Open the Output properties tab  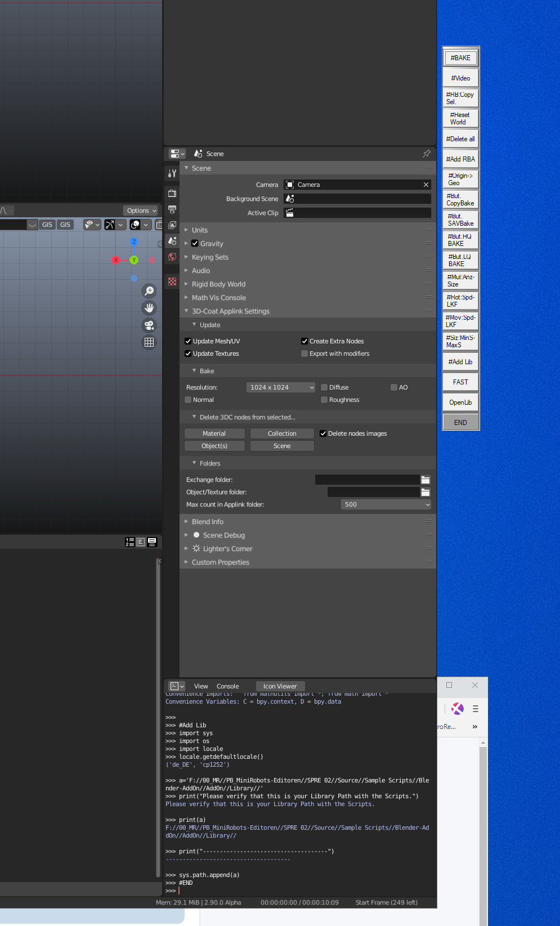click(x=172, y=209)
